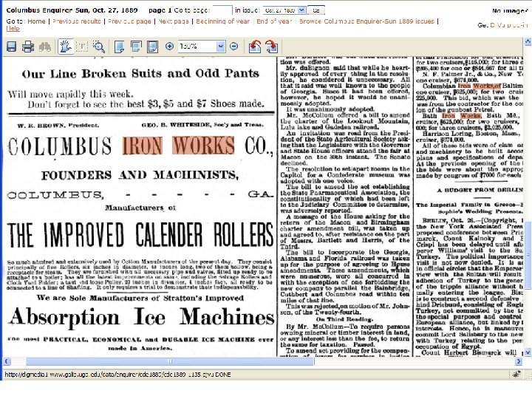The height and width of the screenshot is (399, 532).
Task: Click highlighted 'Iron Works' after Bath
Action: click(x=461, y=116)
